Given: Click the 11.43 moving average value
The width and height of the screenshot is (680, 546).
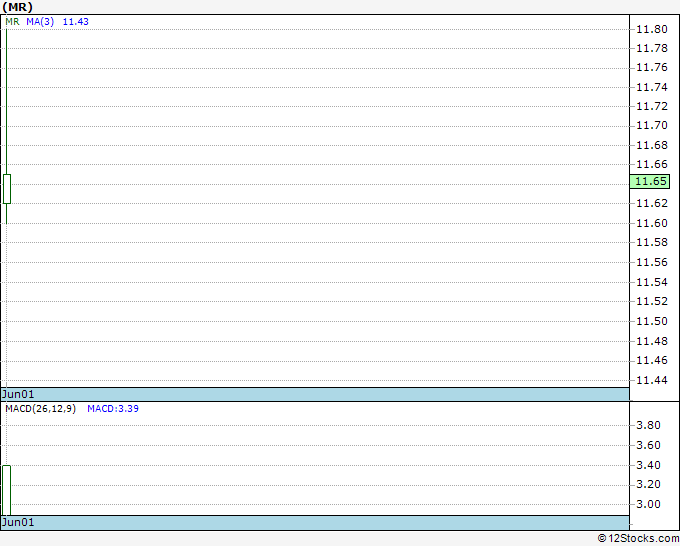Looking at the screenshot, I should 75,22.
